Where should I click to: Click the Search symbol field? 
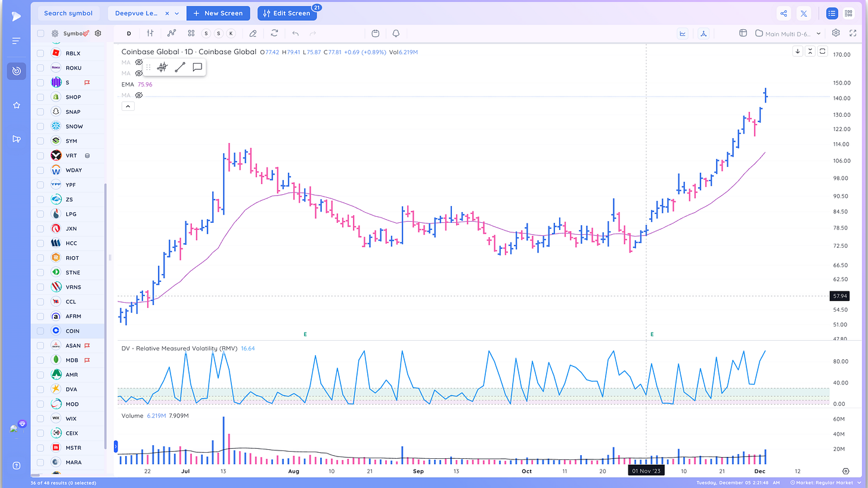(69, 13)
